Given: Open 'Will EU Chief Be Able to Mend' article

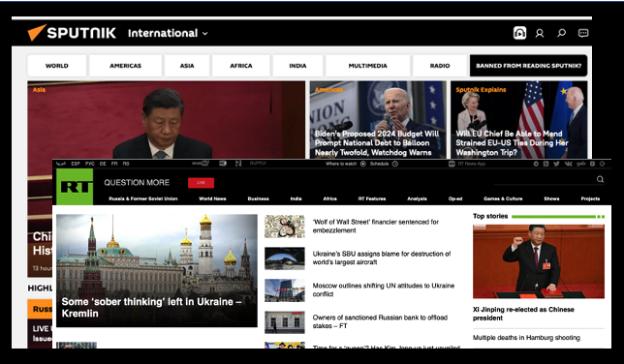Looking at the screenshot, I should (512, 143).
